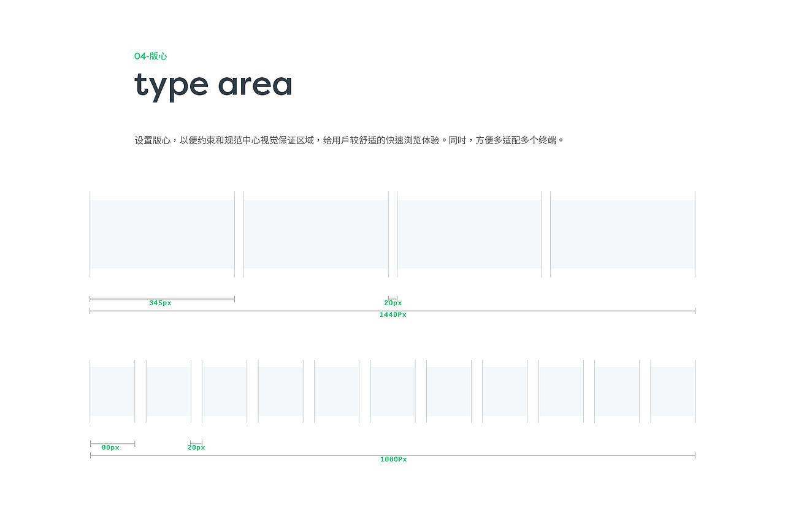
Task: Click the "type area" heading
Action: click(213, 86)
